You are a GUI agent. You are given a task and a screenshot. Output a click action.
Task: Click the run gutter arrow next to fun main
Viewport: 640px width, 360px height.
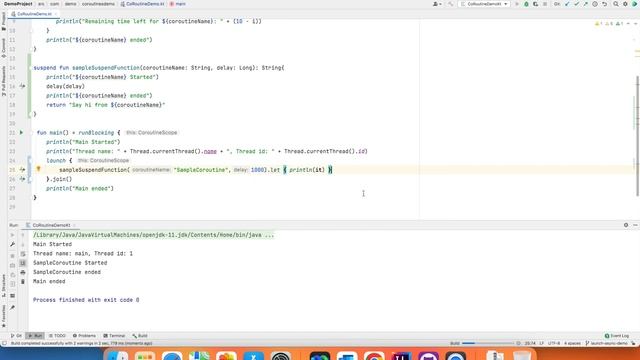pyautogui.click(x=21, y=132)
